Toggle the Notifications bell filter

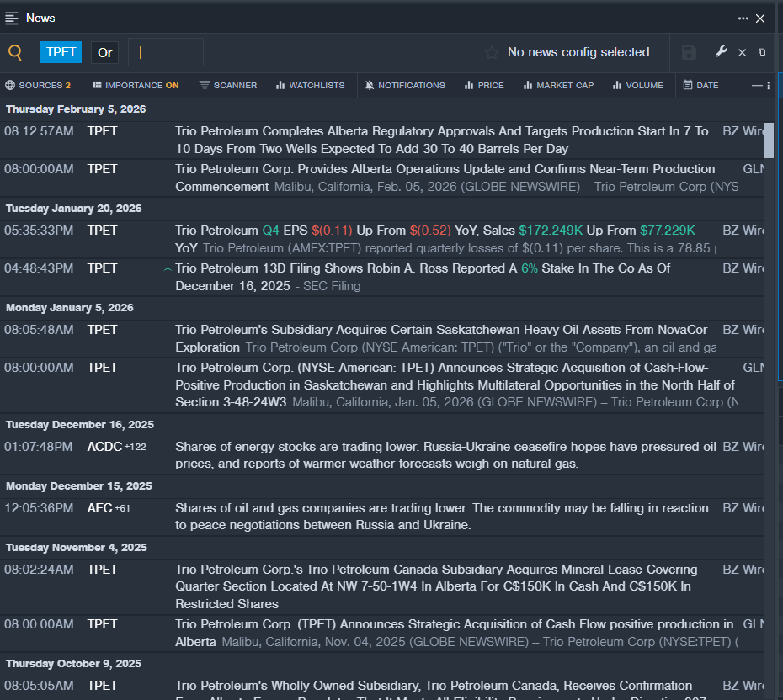coord(405,85)
